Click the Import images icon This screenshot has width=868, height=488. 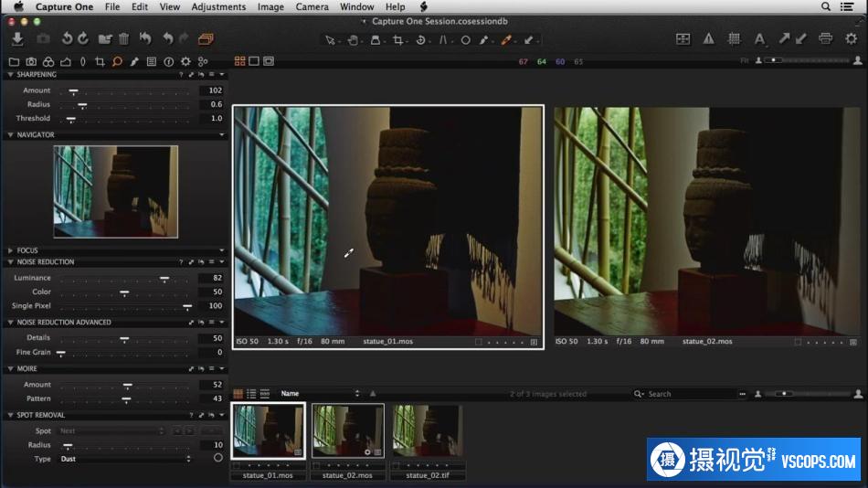point(17,38)
